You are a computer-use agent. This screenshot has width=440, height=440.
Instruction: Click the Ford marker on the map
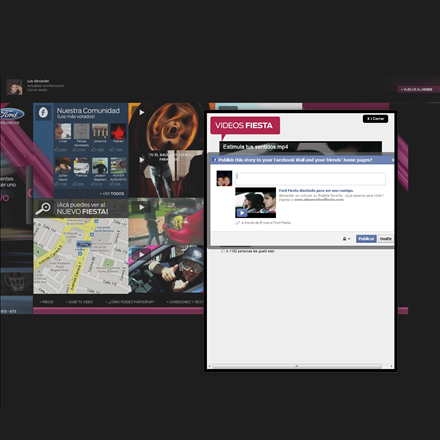pyautogui.click(x=84, y=244)
